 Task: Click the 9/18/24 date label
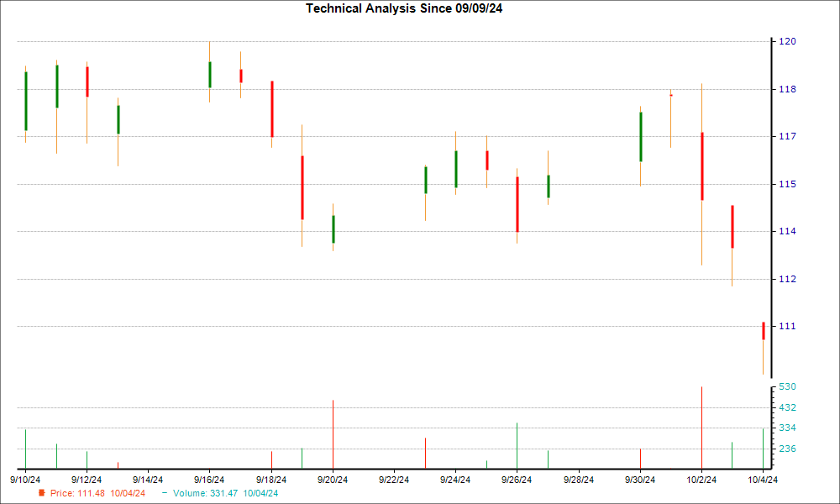(271, 480)
